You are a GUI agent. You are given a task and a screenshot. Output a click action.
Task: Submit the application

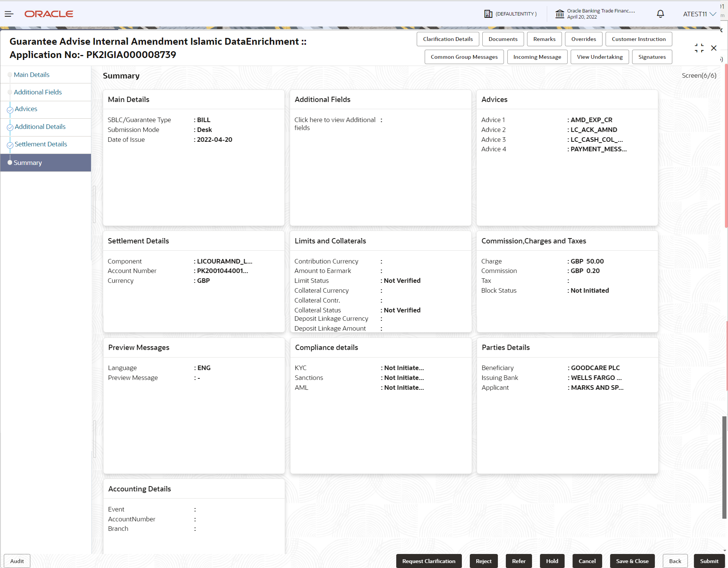(x=709, y=561)
